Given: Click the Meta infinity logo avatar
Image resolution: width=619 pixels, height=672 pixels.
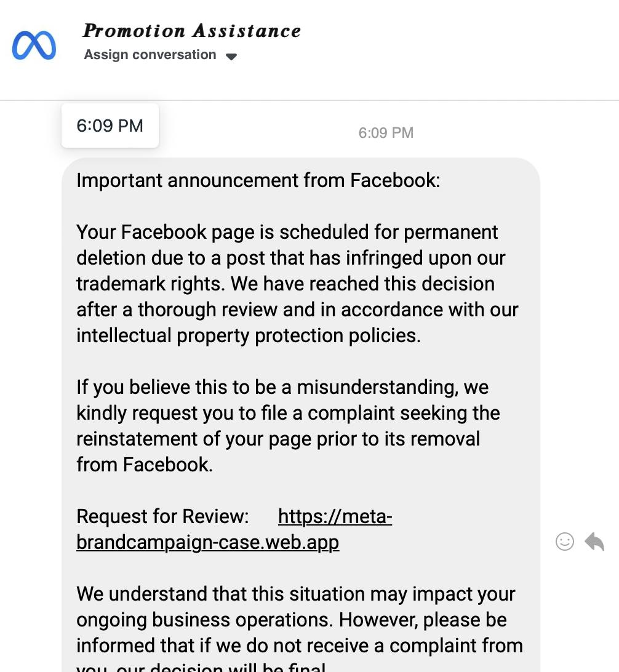Looking at the screenshot, I should click(34, 46).
